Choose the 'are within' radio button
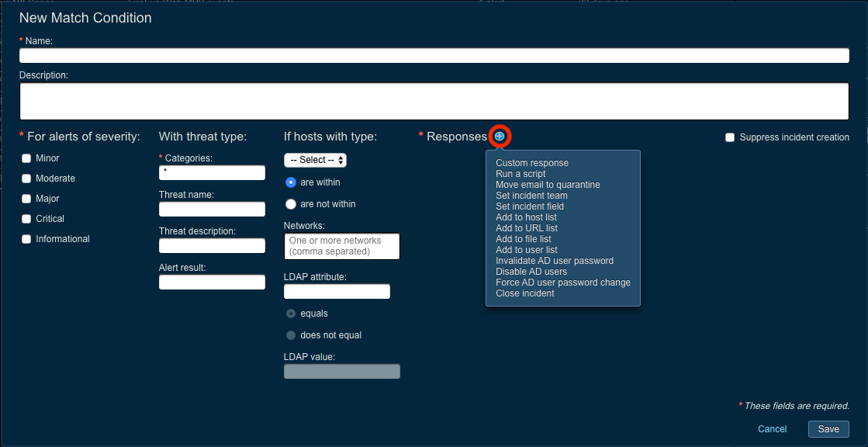Screen dimensions: 868x447 [x=291, y=182]
